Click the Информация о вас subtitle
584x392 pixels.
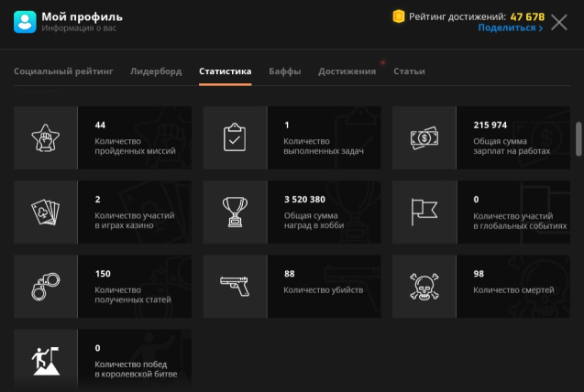[x=79, y=28]
